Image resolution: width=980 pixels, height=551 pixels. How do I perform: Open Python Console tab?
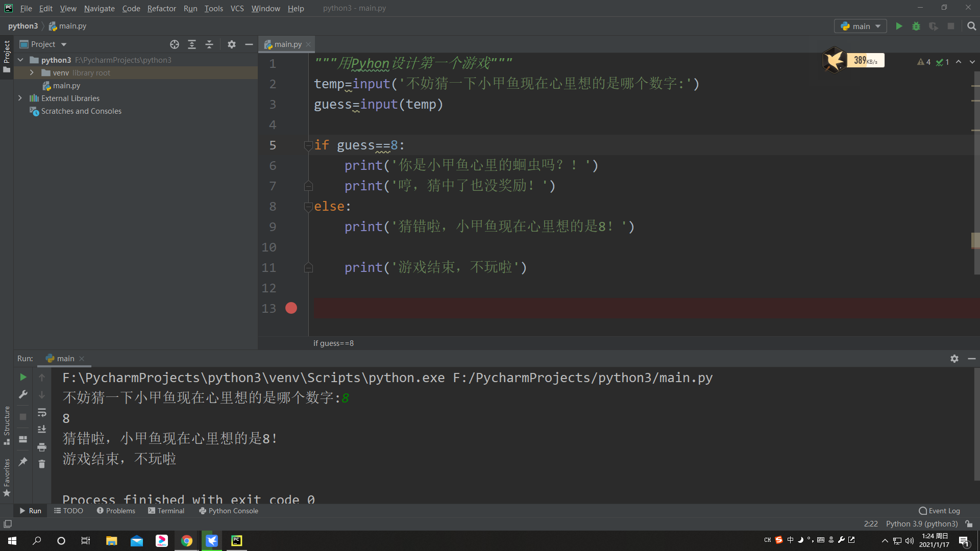(229, 511)
